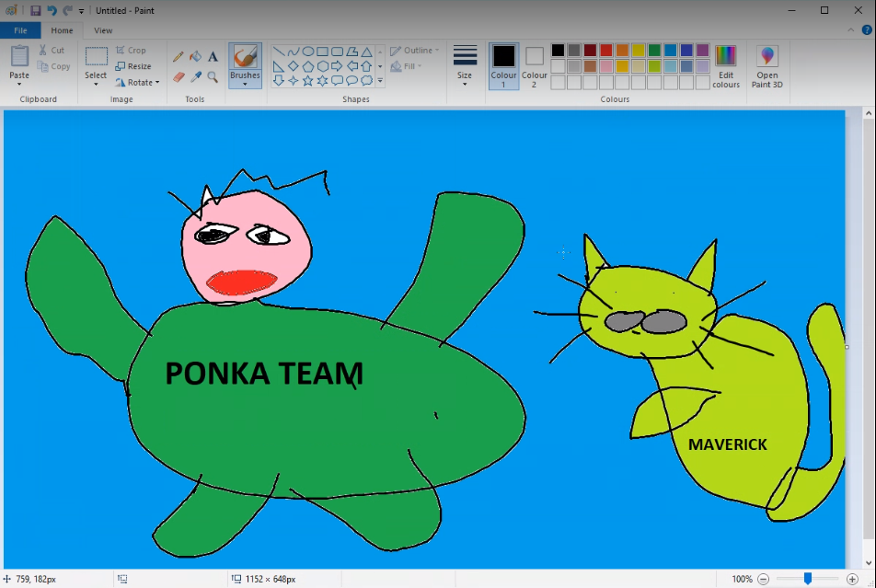Click the Copy button
This screenshot has width=876, height=588.
coord(54,66)
